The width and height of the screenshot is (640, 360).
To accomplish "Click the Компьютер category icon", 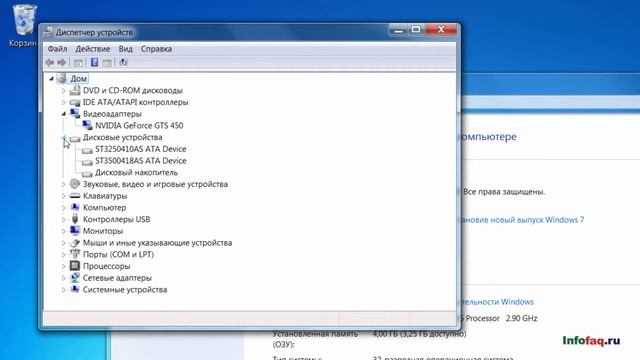I will click(75, 207).
